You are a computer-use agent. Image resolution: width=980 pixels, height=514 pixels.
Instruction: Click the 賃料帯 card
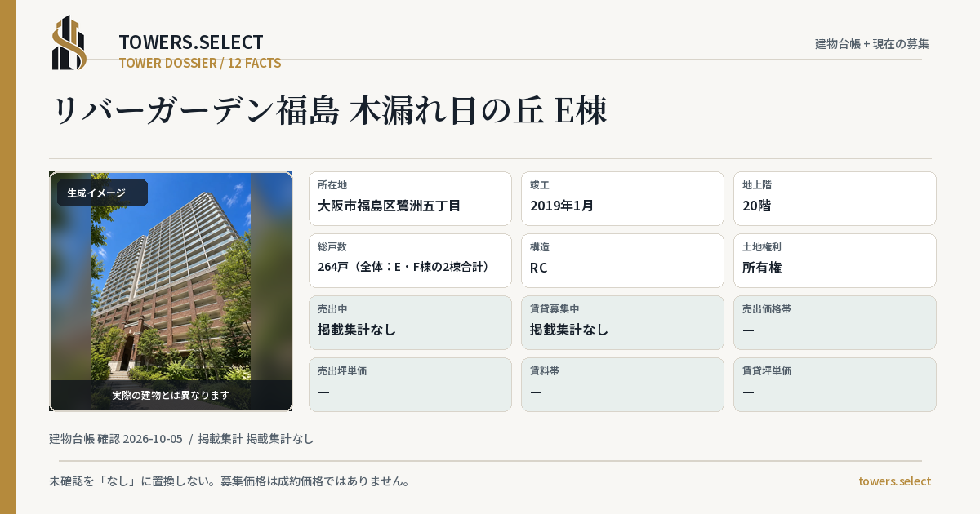(622, 384)
